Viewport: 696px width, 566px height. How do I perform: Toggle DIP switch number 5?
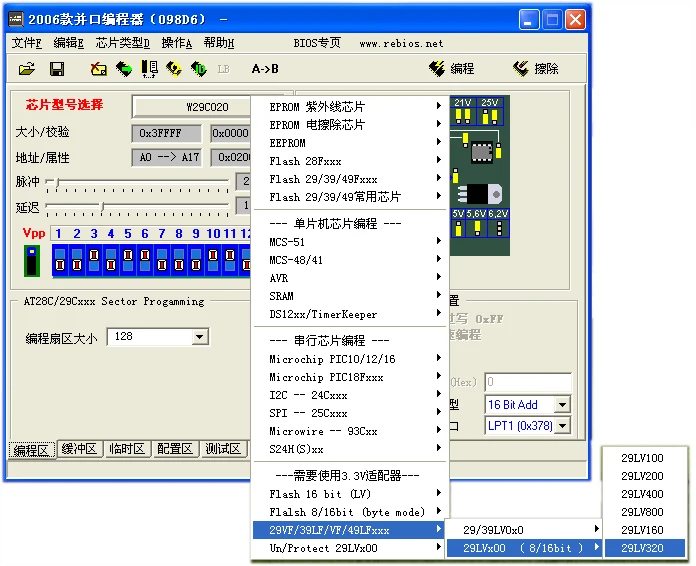pos(128,260)
